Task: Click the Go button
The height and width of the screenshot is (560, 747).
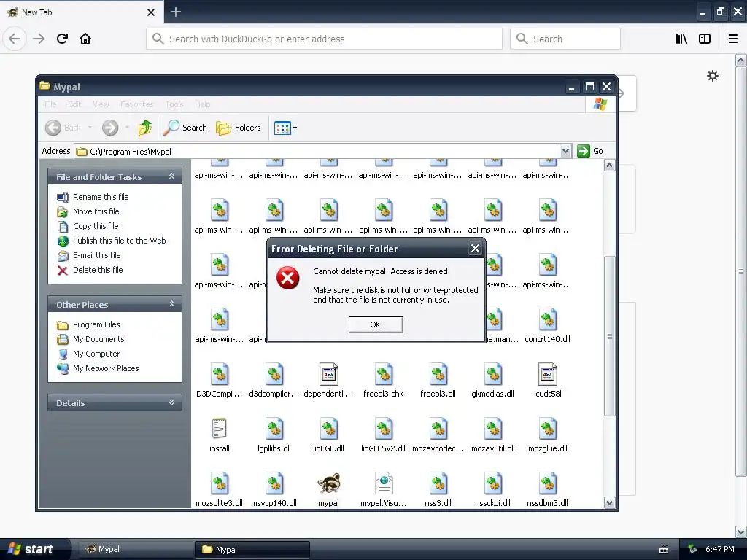Action: coord(590,151)
